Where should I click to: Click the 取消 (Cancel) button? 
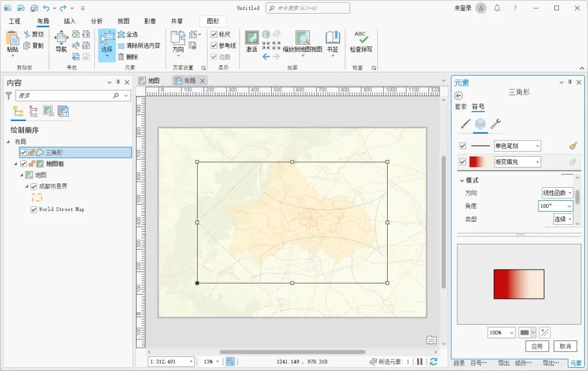pyautogui.click(x=565, y=347)
